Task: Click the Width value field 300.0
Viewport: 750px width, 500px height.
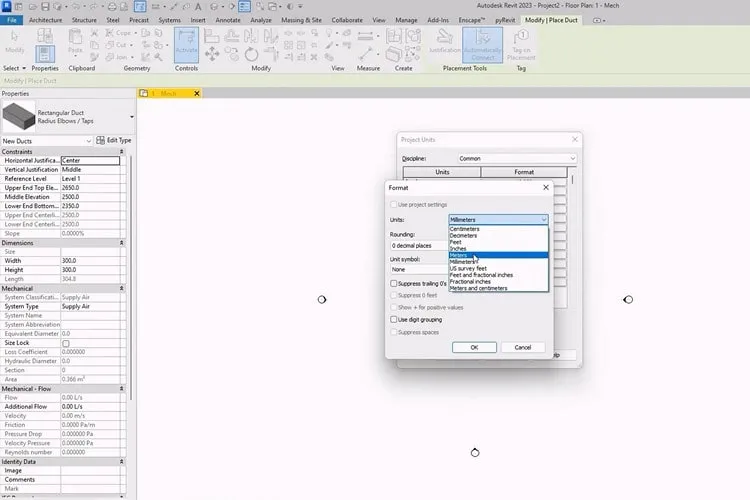Action: click(90, 261)
